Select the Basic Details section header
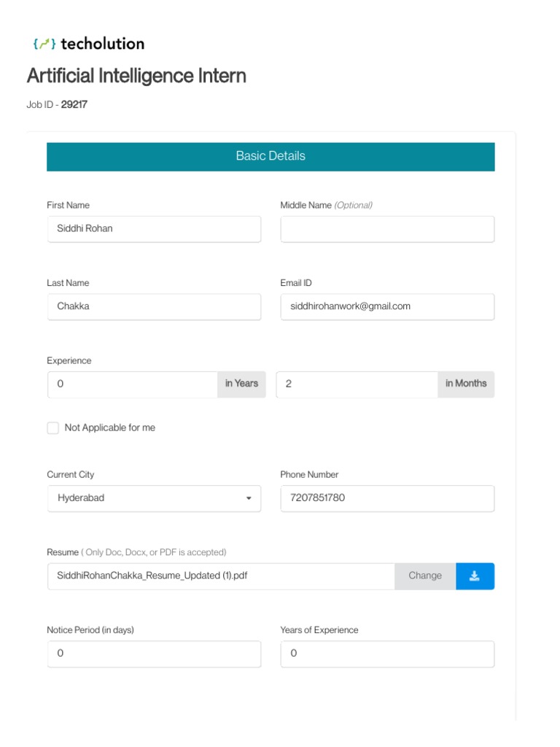The width and height of the screenshot is (560, 747). click(271, 156)
